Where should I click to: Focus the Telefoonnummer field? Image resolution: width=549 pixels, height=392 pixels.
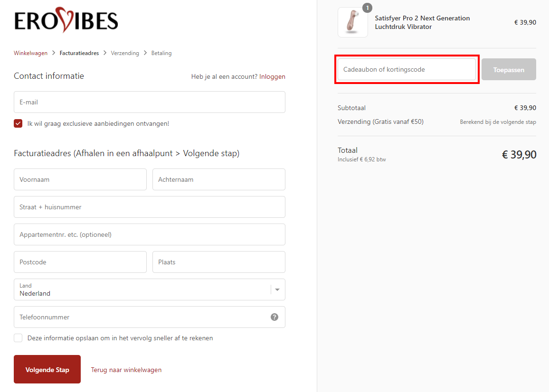[x=150, y=317]
